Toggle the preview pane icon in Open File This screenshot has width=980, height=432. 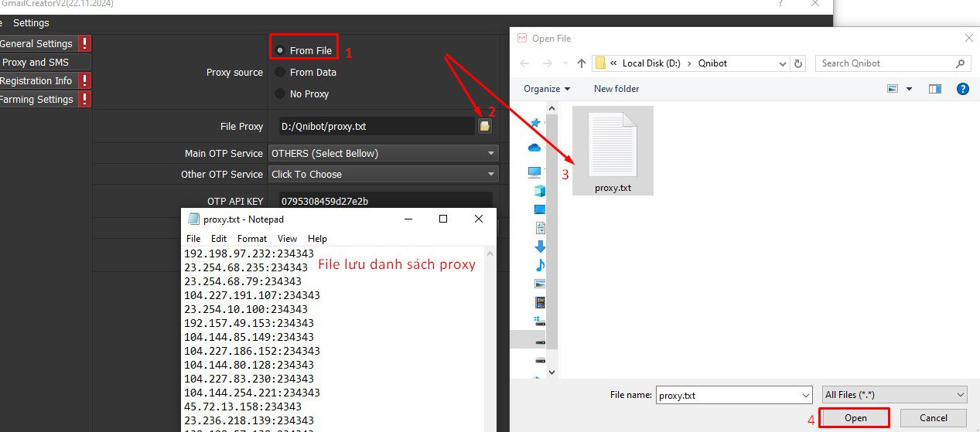click(935, 89)
